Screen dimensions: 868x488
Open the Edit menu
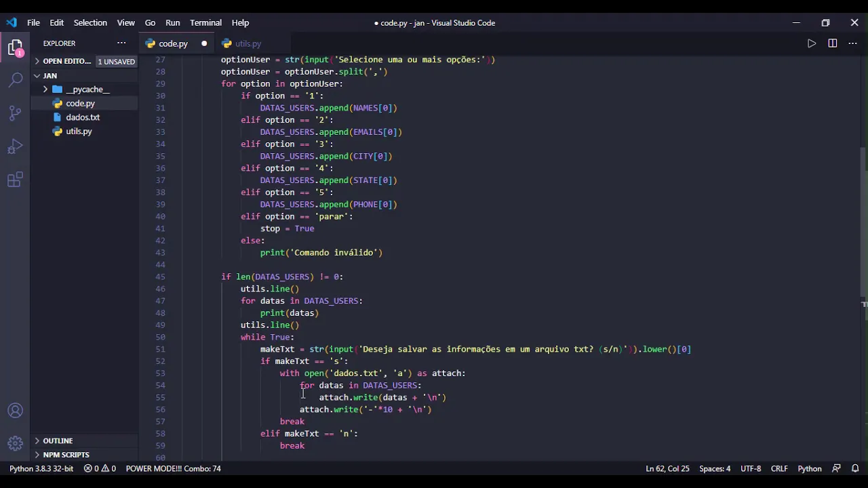57,22
